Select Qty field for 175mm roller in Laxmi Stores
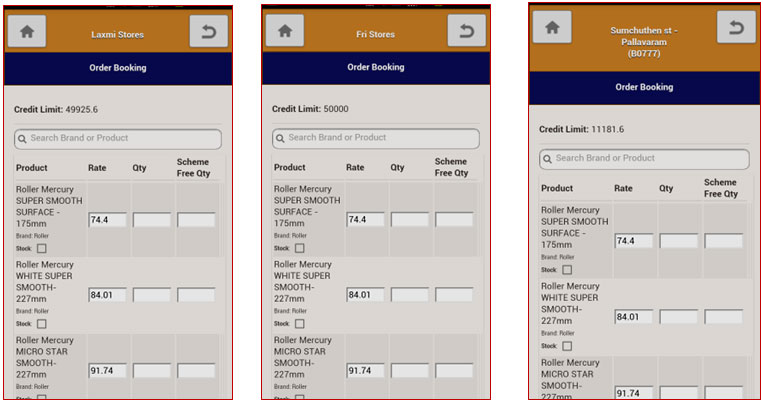The image size is (763, 403). [152, 220]
